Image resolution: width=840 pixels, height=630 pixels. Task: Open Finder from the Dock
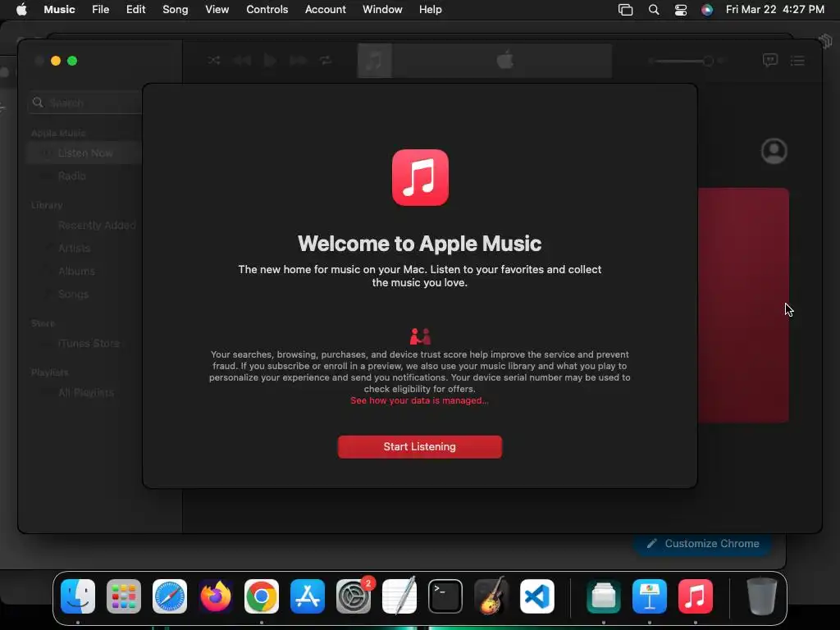78,596
